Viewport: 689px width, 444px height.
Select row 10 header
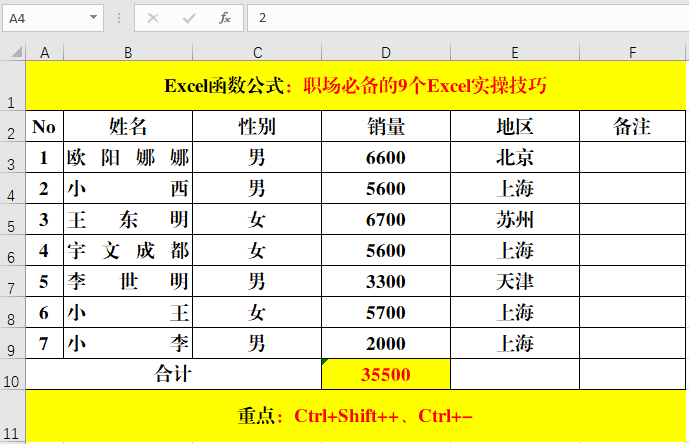[12, 374]
